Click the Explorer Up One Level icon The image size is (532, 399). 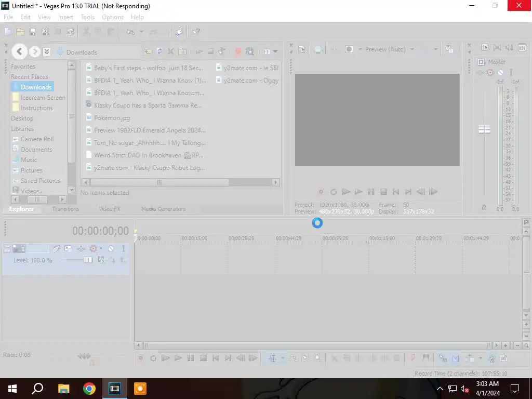[148, 51]
